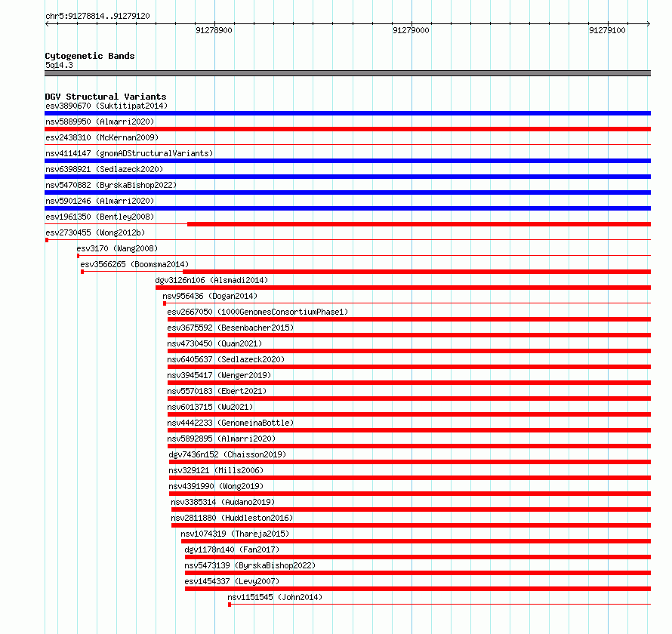
Task: Click the DGV Structural Variants track title
Action: click(x=106, y=97)
